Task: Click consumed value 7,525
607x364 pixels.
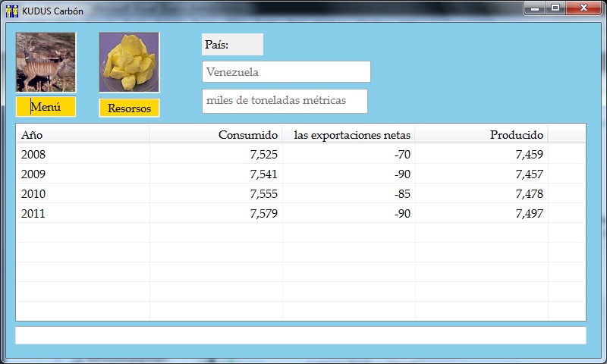Action: (x=263, y=155)
